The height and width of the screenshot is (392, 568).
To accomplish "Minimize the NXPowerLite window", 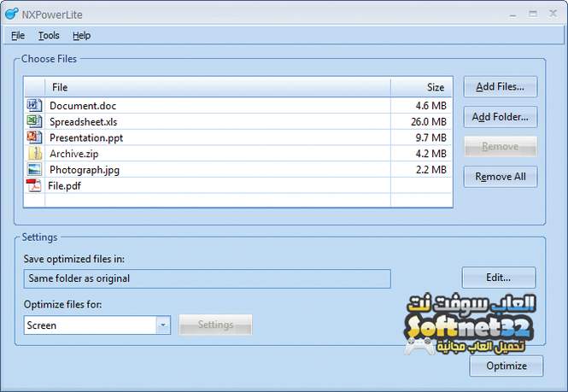I will click(513, 15).
